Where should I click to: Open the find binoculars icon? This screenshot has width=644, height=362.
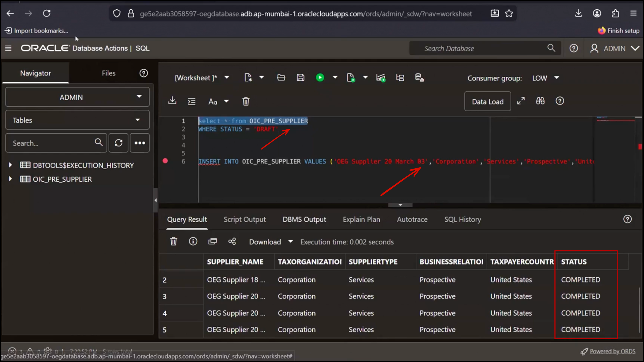(540, 101)
